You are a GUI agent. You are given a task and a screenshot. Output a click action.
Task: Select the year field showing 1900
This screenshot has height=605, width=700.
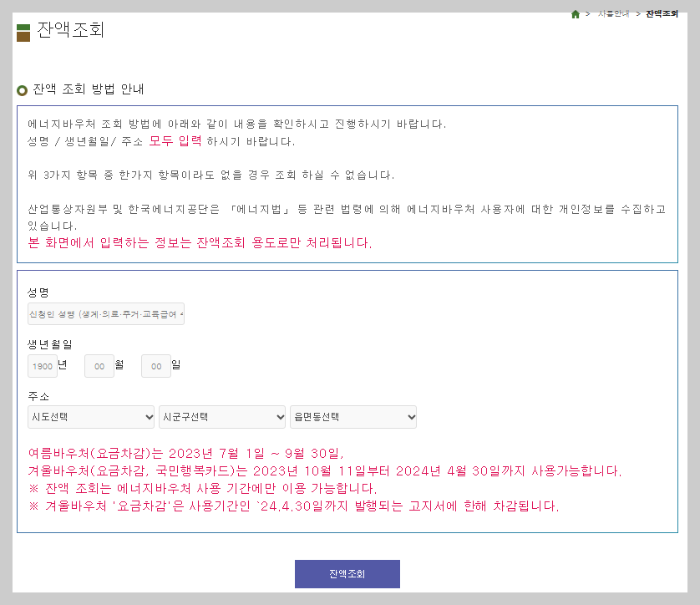click(43, 365)
